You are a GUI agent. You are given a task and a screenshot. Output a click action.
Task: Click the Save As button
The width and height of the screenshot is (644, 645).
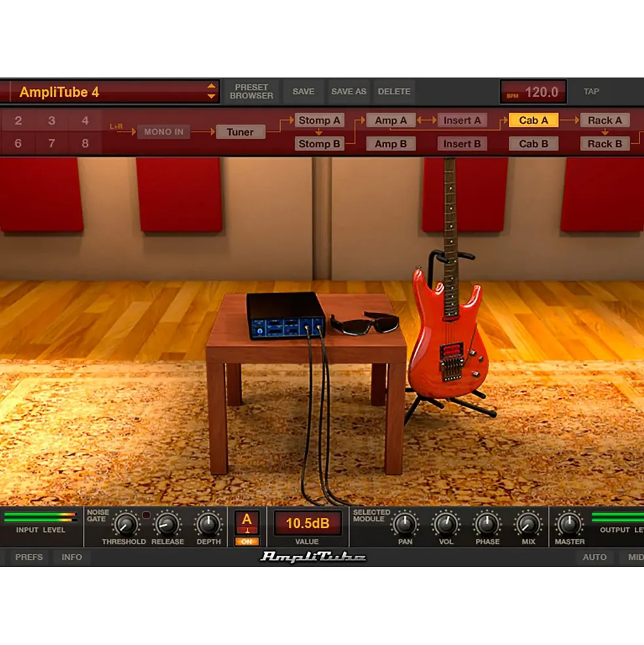tap(349, 91)
